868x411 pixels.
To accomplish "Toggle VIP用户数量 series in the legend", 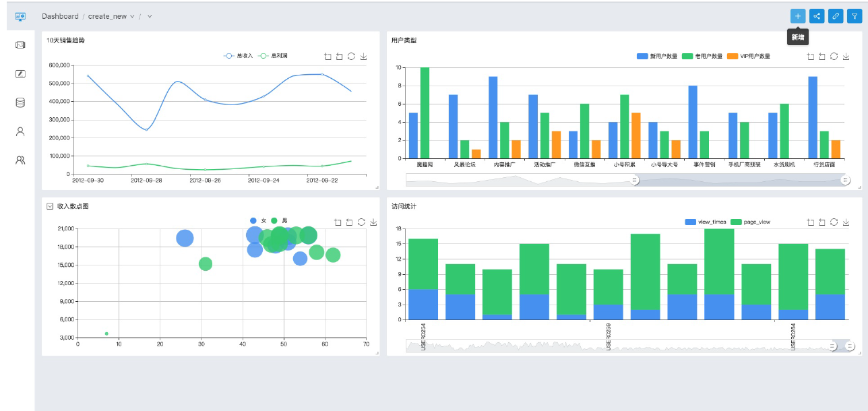I will pos(748,57).
